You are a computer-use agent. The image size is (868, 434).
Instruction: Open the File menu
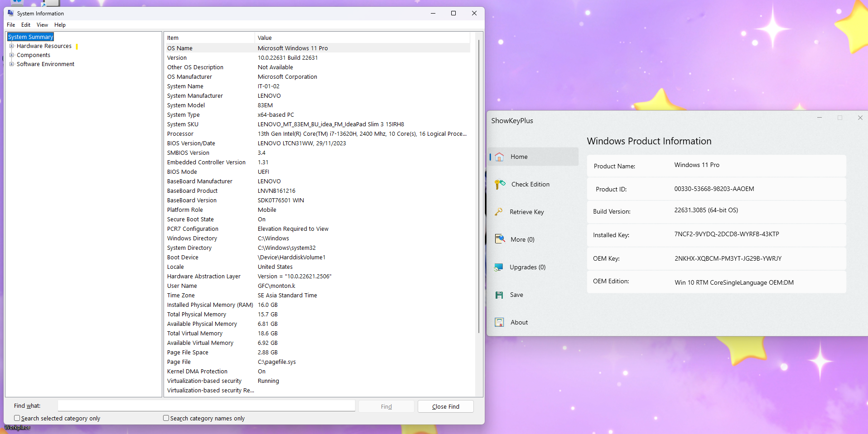tap(11, 25)
